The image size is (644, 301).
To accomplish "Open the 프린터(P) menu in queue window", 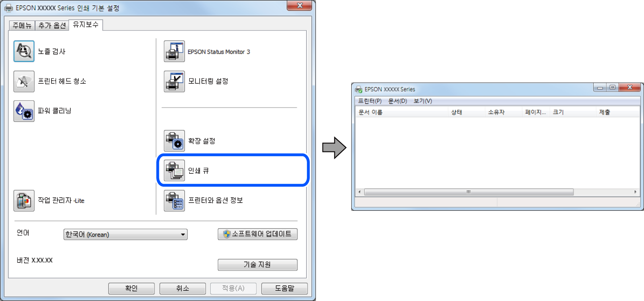I will click(x=370, y=101).
